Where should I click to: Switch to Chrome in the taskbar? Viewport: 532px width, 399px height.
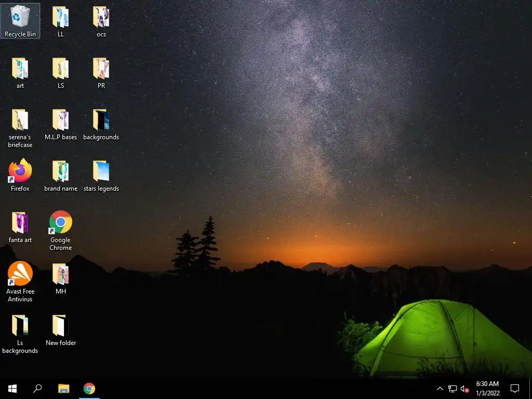click(89, 389)
